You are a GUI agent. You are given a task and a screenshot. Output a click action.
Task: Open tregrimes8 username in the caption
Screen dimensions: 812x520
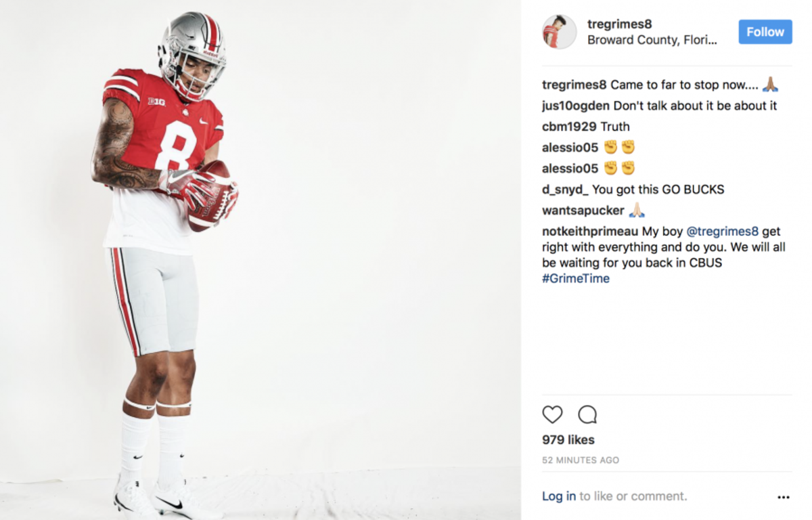574,85
